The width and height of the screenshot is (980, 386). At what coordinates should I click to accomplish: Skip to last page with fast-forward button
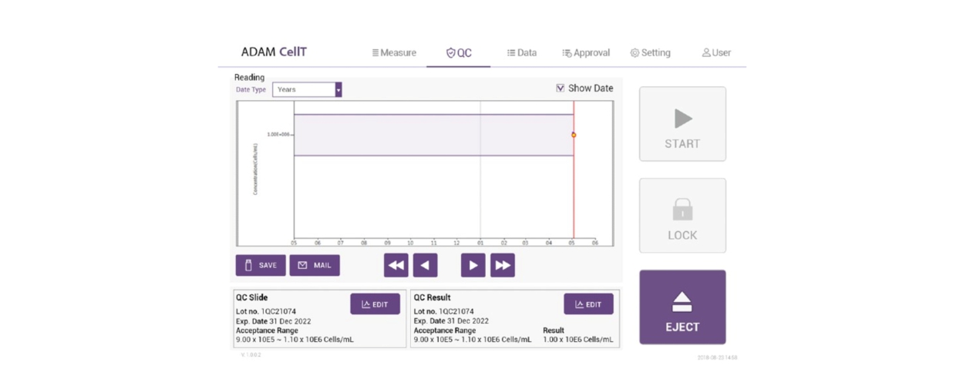[502, 265]
